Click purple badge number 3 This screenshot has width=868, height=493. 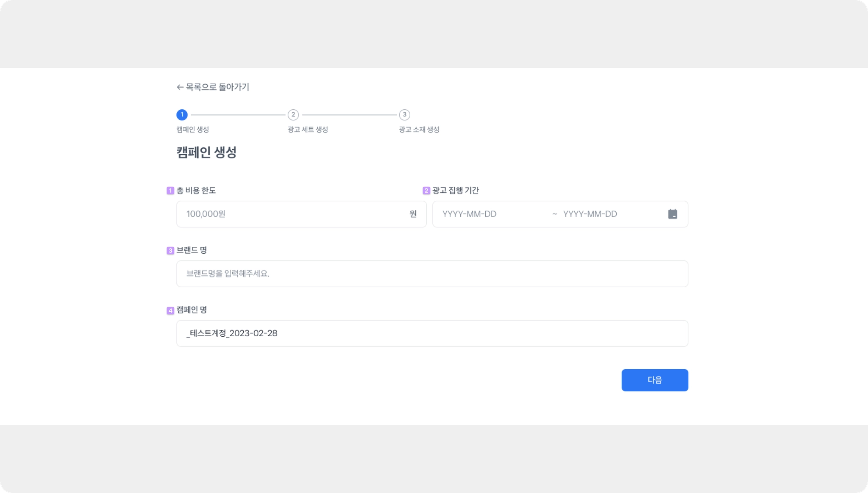click(x=170, y=250)
